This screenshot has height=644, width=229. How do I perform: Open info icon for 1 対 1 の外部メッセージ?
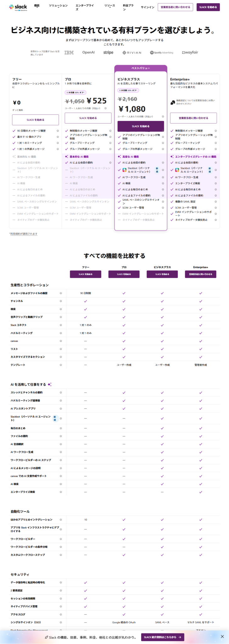[x=58, y=149]
